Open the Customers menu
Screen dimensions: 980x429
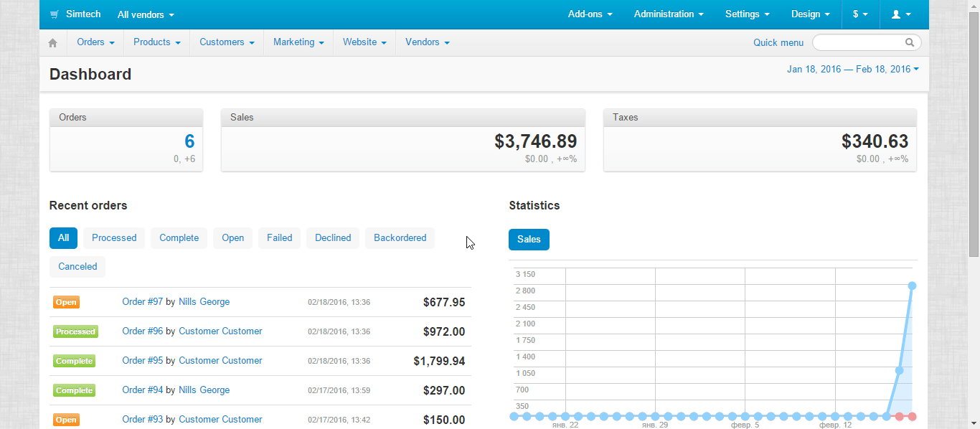point(227,42)
